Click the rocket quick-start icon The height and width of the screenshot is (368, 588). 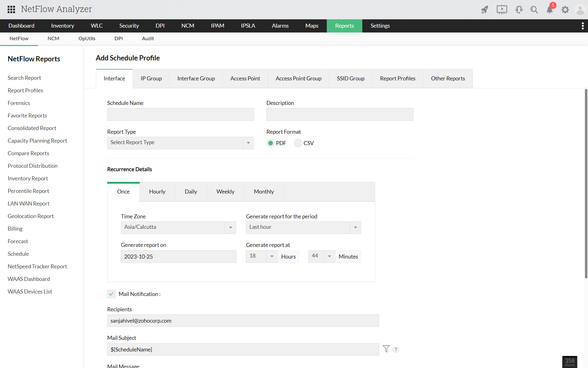click(x=484, y=10)
